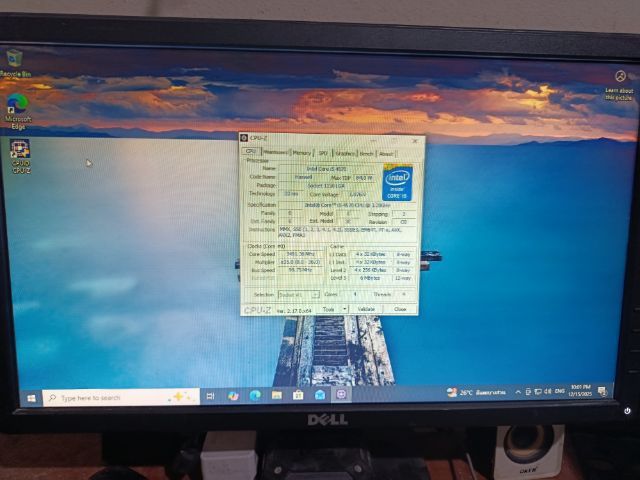
Task: Open Task View on the taskbar
Action: (x=210, y=396)
